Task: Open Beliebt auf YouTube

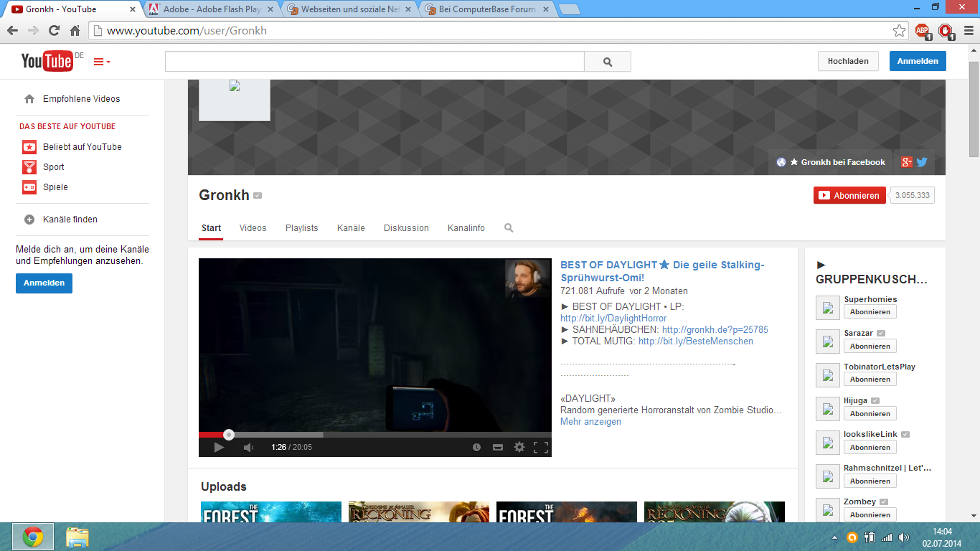Action: pyautogui.click(x=83, y=146)
